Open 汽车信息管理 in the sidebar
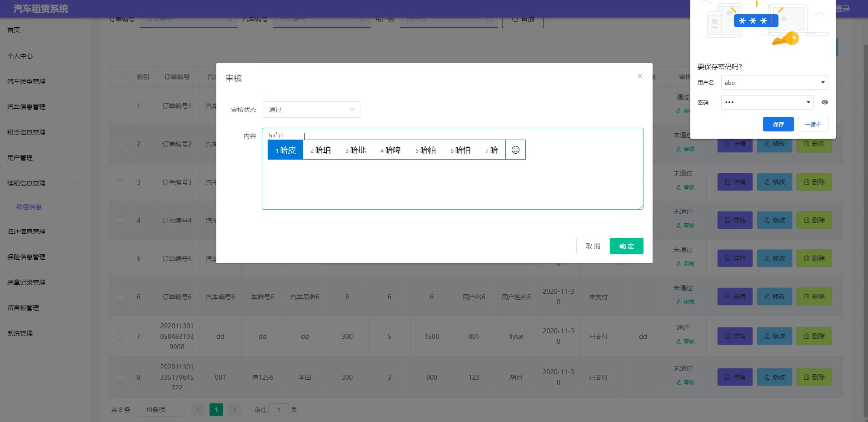 pos(26,107)
